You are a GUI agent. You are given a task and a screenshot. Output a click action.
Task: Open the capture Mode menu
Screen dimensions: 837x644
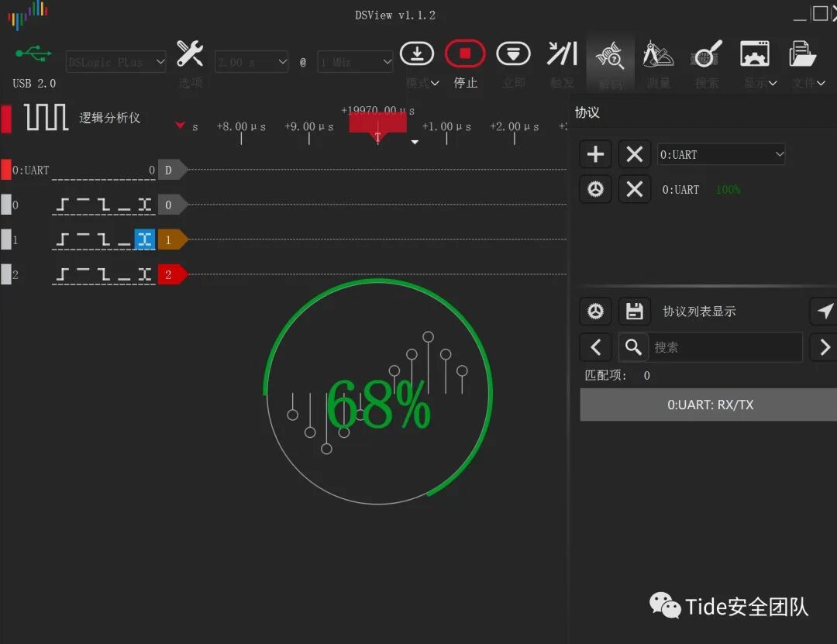tap(422, 83)
